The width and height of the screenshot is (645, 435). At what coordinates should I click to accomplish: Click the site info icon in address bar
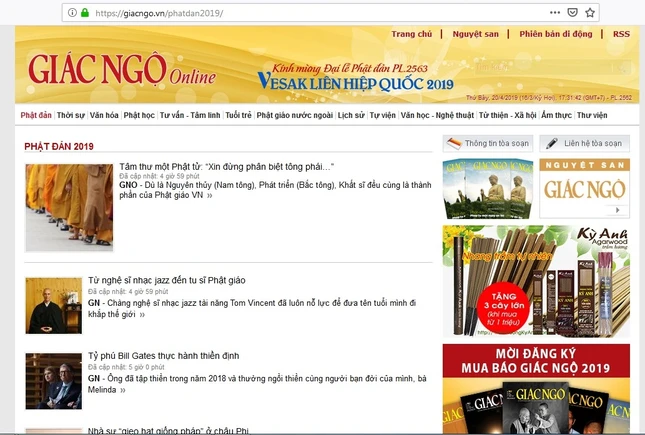[x=73, y=13]
